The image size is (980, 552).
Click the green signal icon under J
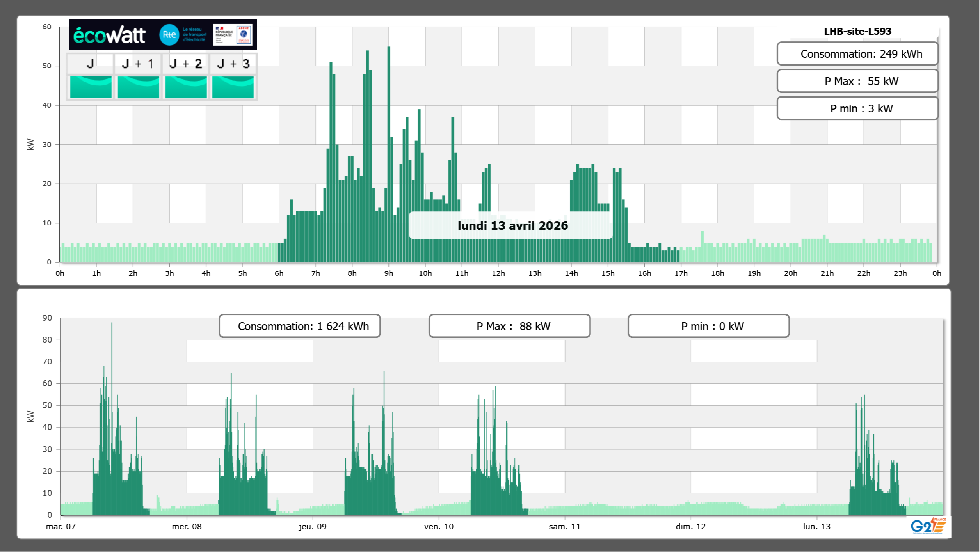(x=91, y=87)
